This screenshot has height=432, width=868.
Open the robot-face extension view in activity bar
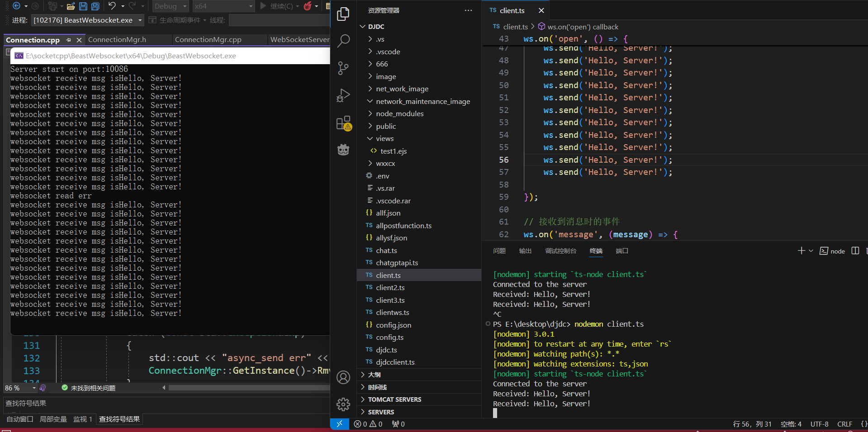tap(343, 150)
